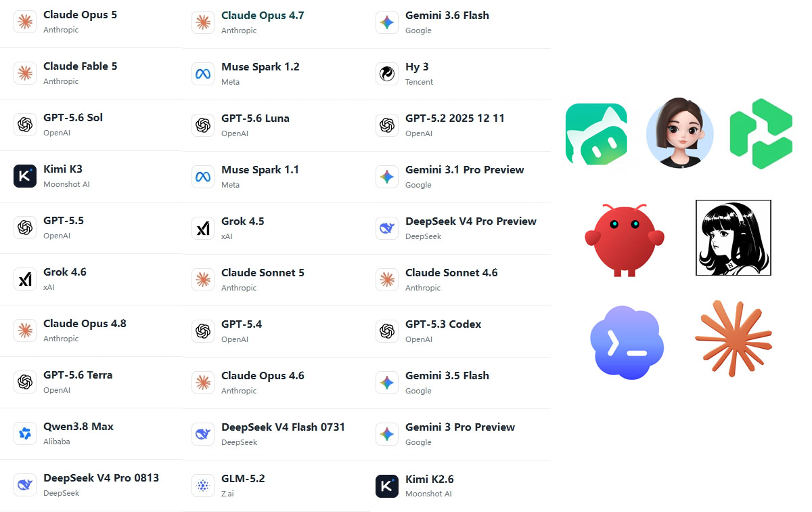Screen dimensions: 812x512
Task: Click the xAI logo beside Grok 4.5
Action: (203, 228)
